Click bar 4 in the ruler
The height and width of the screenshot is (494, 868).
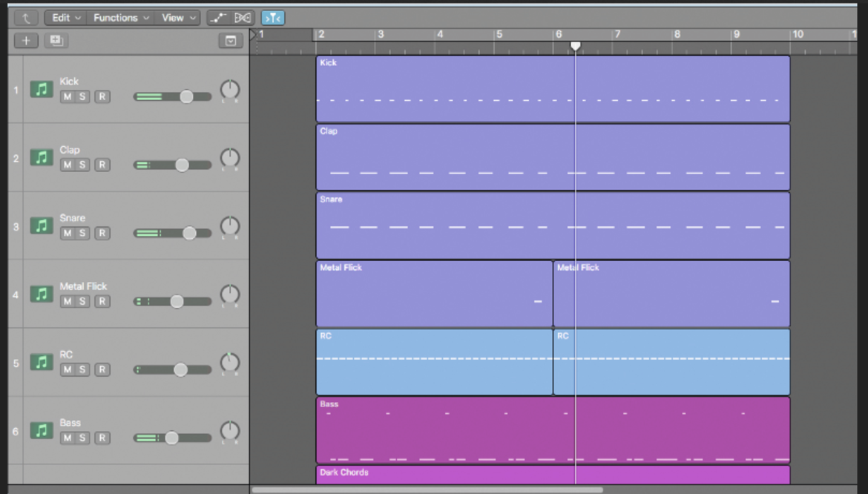[x=440, y=34]
